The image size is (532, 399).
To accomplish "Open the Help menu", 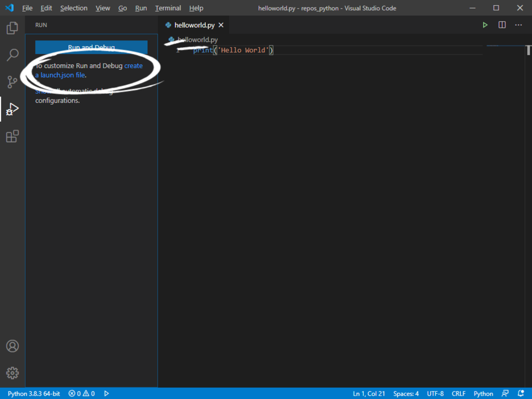I will click(x=196, y=8).
